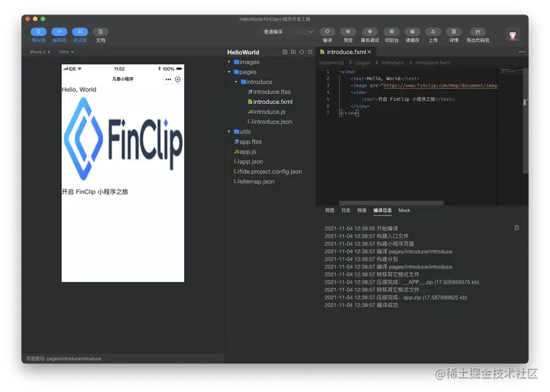Click the code minimap preview
Screen dimensions: 550x392
click(x=510, y=71)
